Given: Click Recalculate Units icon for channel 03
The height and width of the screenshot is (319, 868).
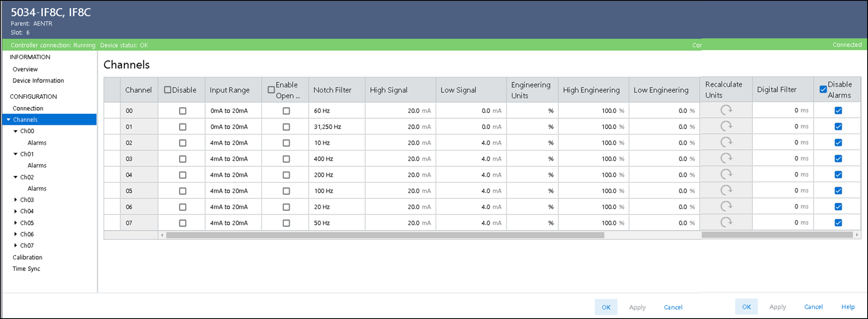Looking at the screenshot, I should 726,158.
